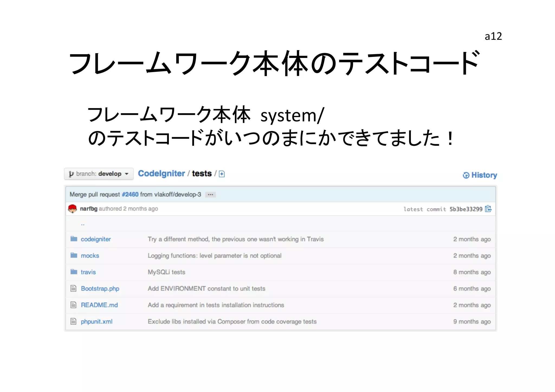
Task: Click the mocks folder icon
Action: point(74,255)
